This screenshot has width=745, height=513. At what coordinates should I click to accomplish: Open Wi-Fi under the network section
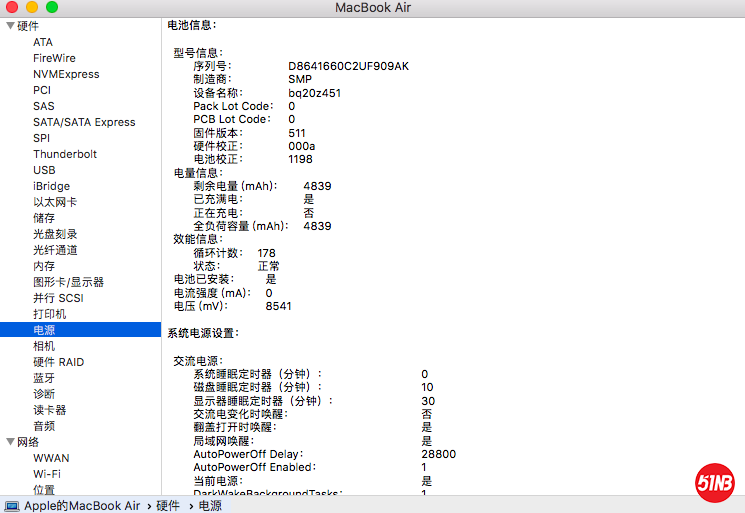click(x=46, y=474)
